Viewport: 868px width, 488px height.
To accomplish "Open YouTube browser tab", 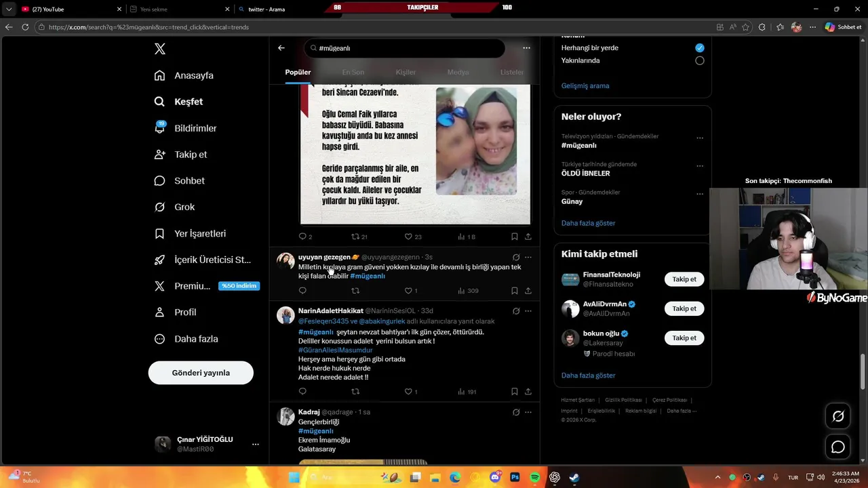I will (71, 9).
